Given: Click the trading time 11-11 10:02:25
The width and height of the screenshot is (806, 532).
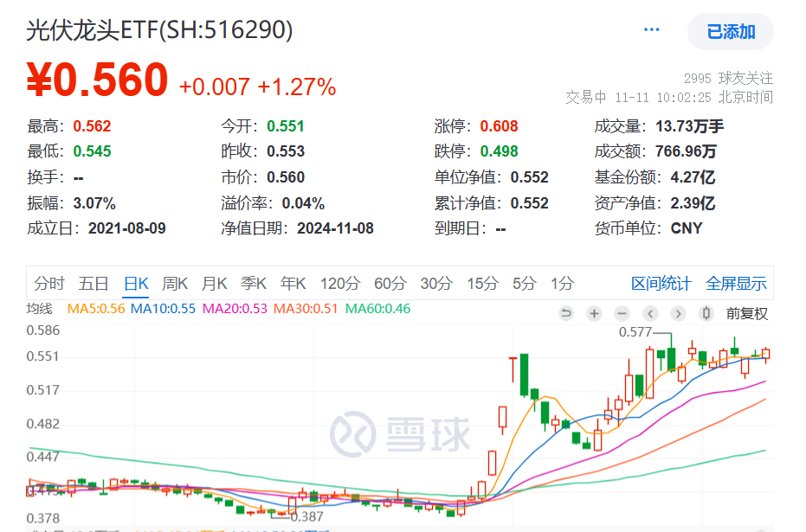Looking at the screenshot, I should [663, 98].
